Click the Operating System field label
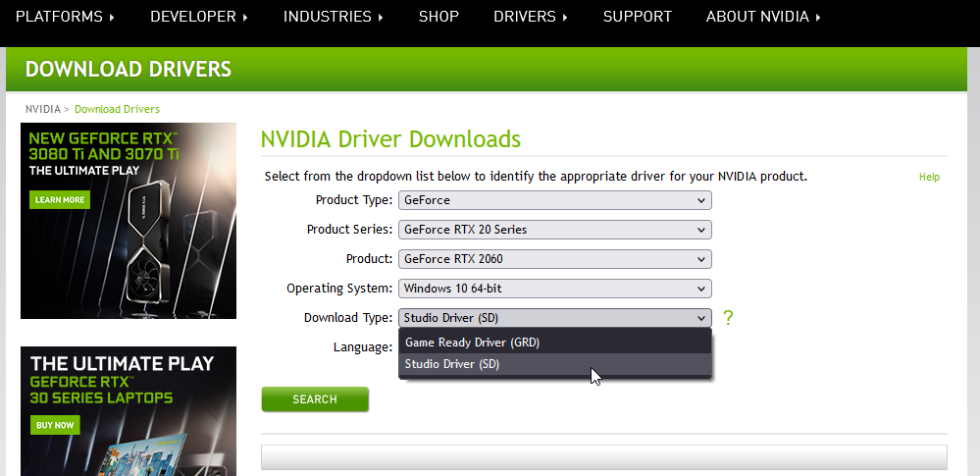The width and height of the screenshot is (980, 476). pos(339,289)
